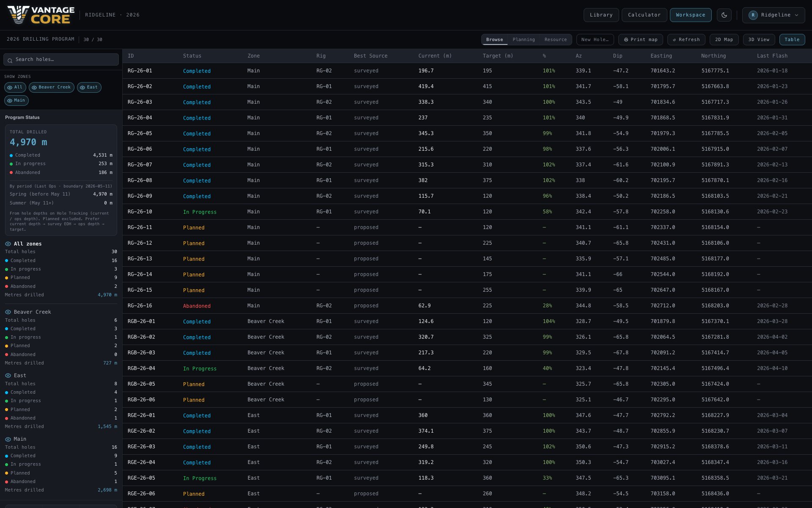The image size is (812, 508).
Task: Click the Vantage Core logo
Action: point(41,15)
